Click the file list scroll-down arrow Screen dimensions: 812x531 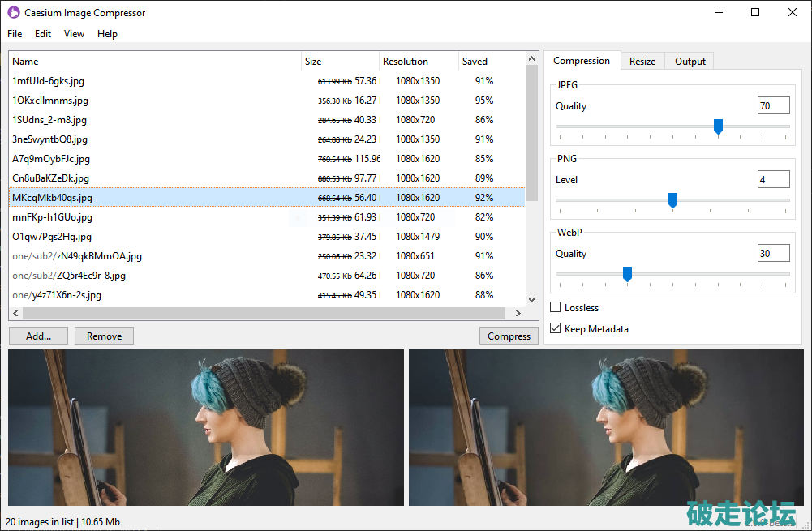(532, 300)
